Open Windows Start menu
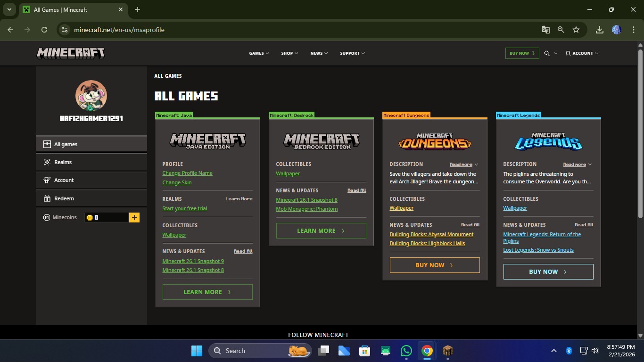 (x=197, y=351)
